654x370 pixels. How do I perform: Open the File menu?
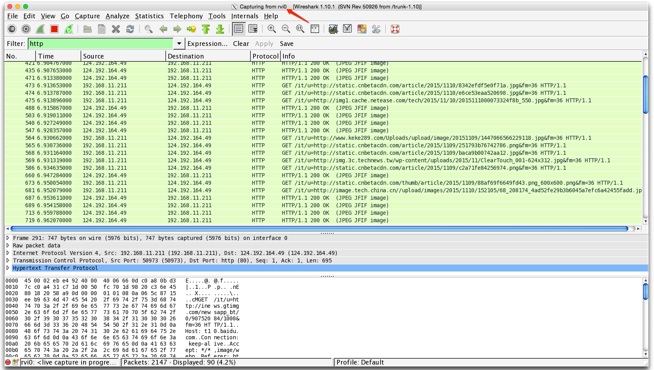pyautogui.click(x=13, y=16)
